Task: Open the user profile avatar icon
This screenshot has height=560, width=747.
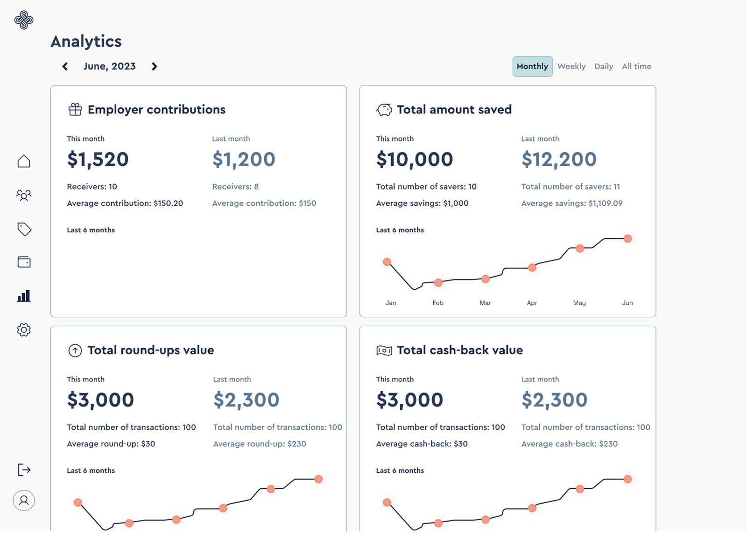Action: tap(24, 500)
